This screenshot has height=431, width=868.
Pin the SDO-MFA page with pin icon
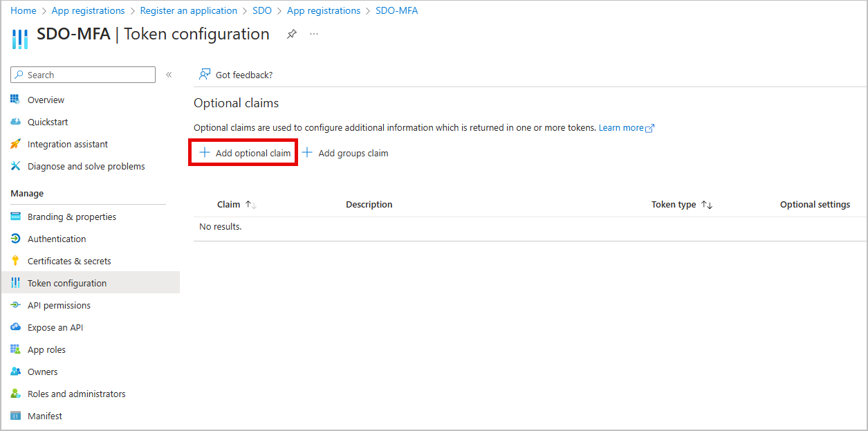(x=292, y=34)
